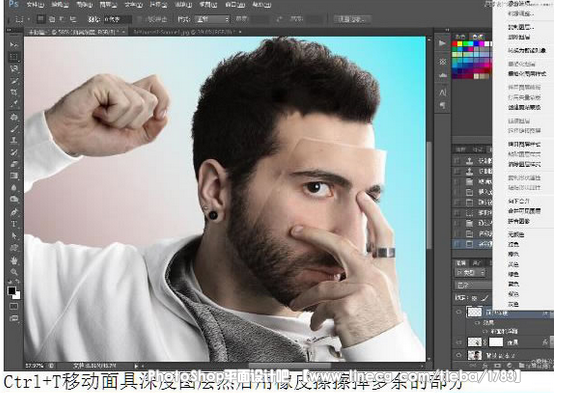The height and width of the screenshot is (393, 571).
Task: Toggle the Bevel and Emboss effect eye
Action: 485,331
